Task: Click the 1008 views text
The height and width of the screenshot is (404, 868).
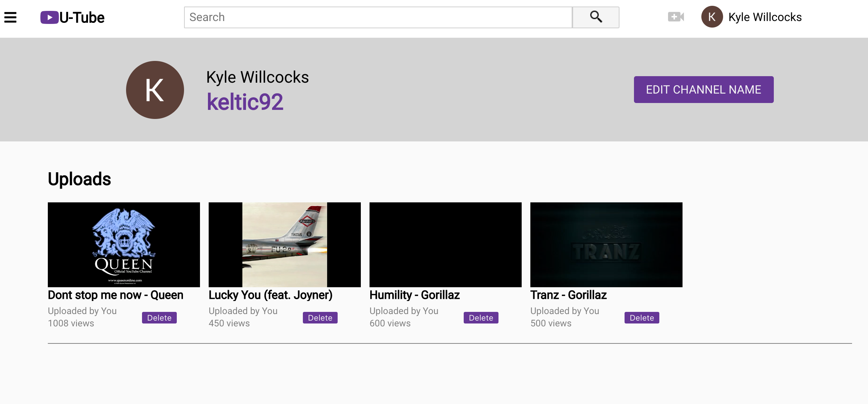Action: (x=71, y=323)
